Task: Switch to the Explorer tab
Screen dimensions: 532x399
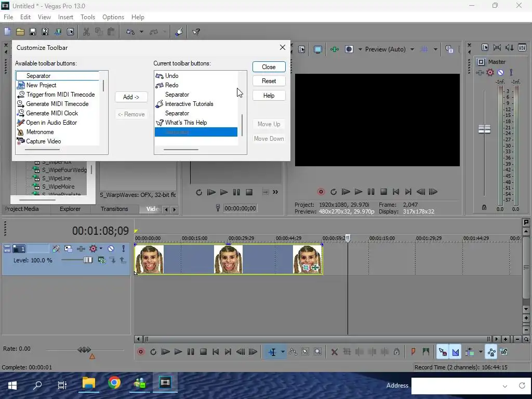Action: click(70, 209)
